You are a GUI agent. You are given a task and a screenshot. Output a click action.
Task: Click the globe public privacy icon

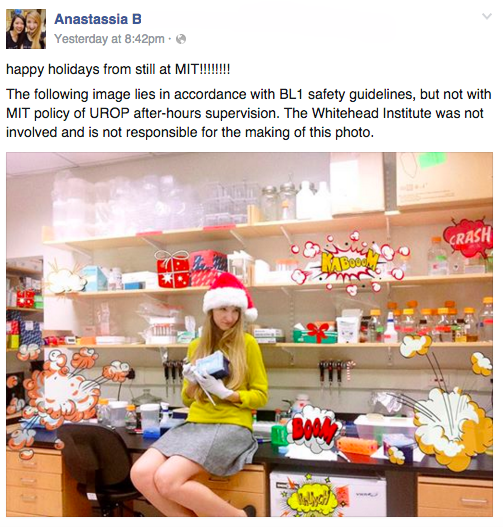click(x=181, y=39)
